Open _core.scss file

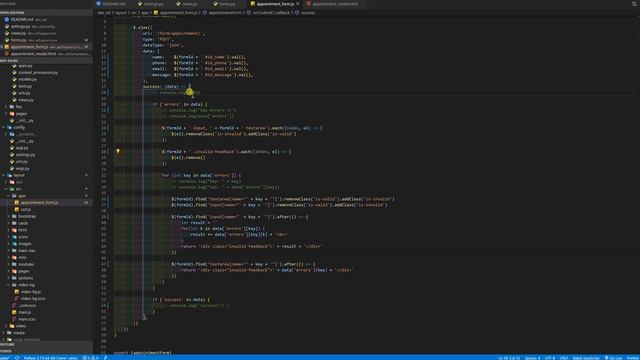click(x=27, y=305)
